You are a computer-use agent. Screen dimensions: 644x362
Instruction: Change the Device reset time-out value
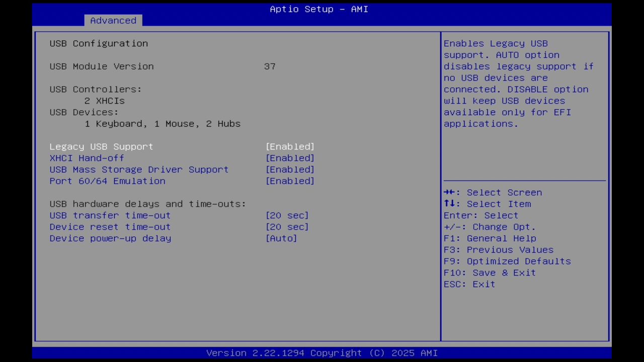[x=287, y=227]
